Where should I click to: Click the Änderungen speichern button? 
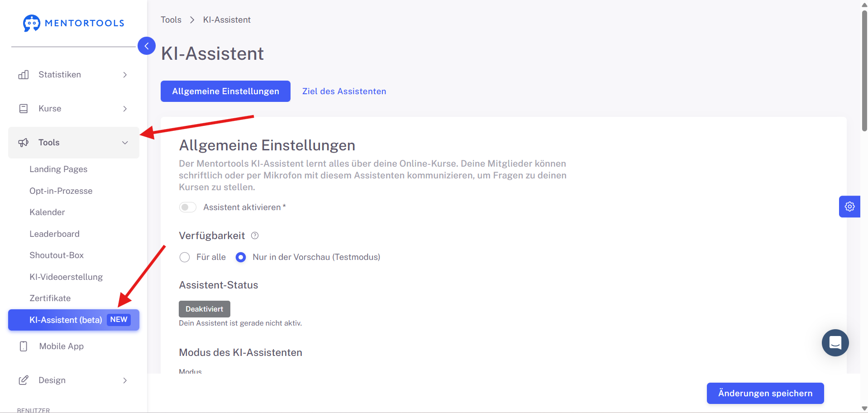[765, 393]
